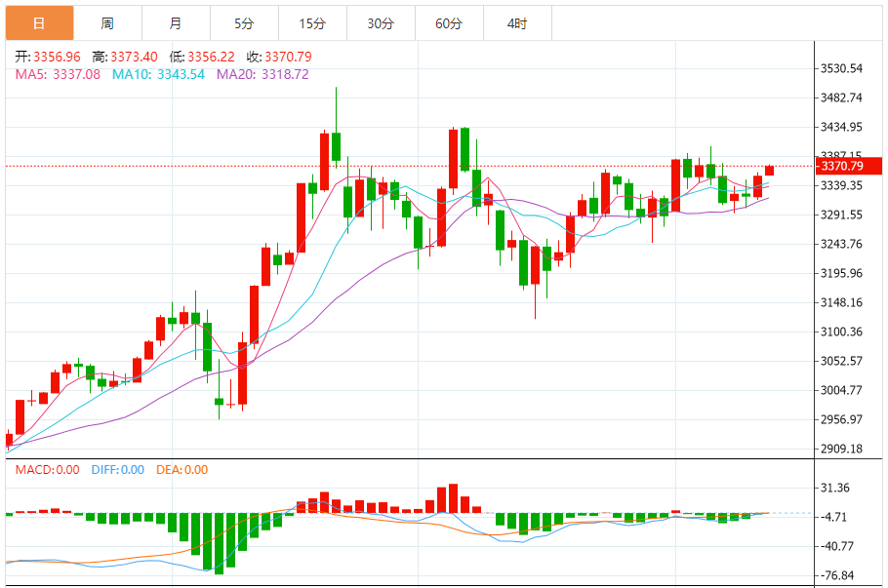Click the -40.77 MACD axis label

coord(836,546)
